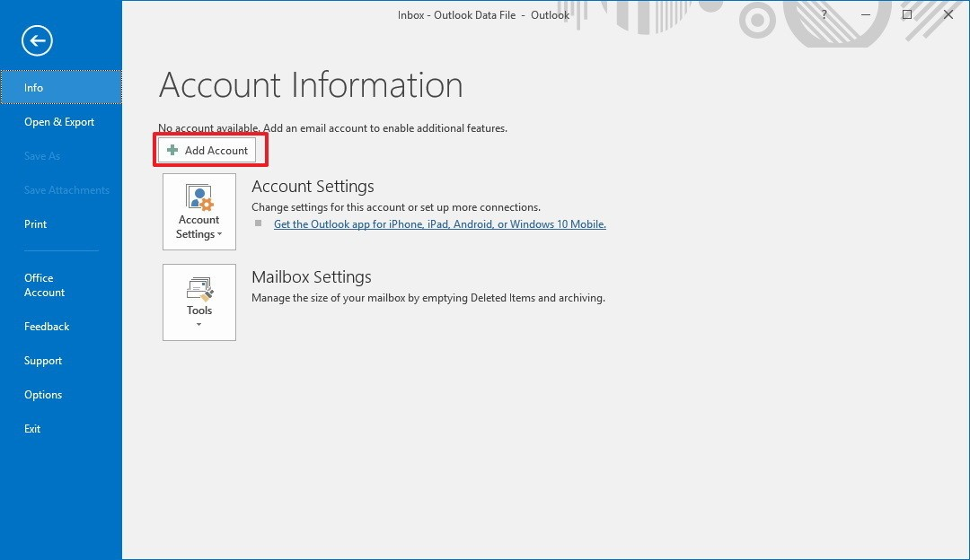Open Outlook Options
This screenshot has width=970, height=560.
pos(43,394)
